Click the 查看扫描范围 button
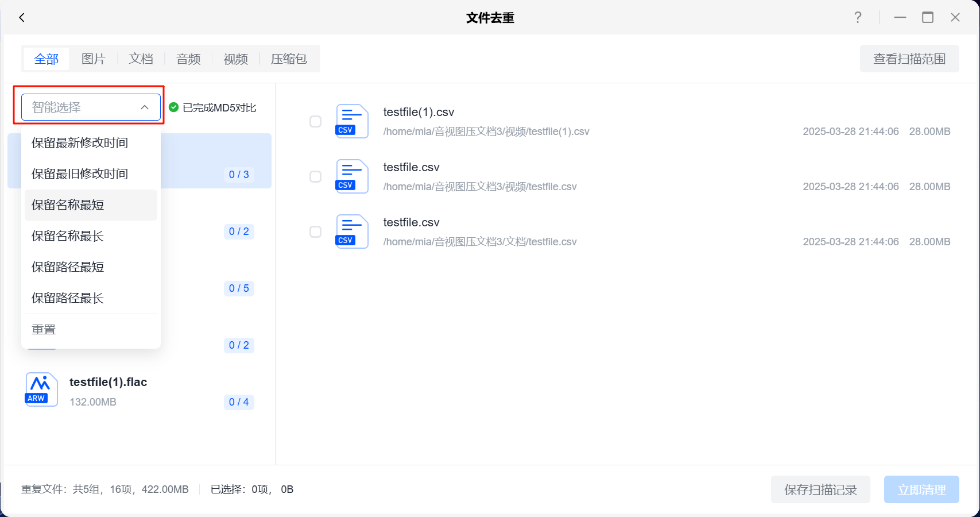980x517 pixels. pyautogui.click(x=909, y=59)
